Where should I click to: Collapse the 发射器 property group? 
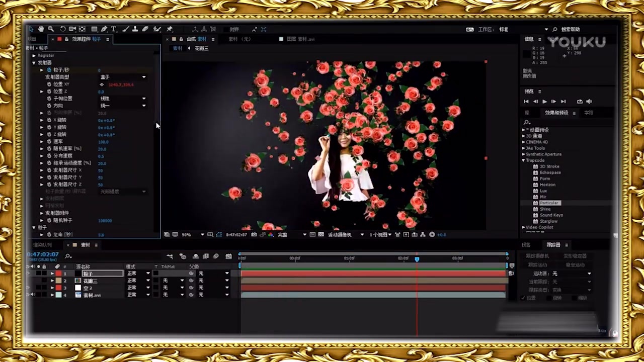(34, 63)
